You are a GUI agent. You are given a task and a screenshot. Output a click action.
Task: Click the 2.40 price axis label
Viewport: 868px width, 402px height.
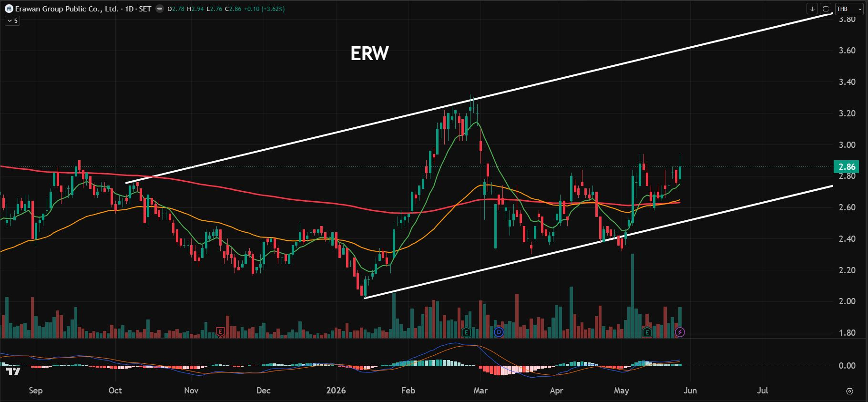[847, 239]
